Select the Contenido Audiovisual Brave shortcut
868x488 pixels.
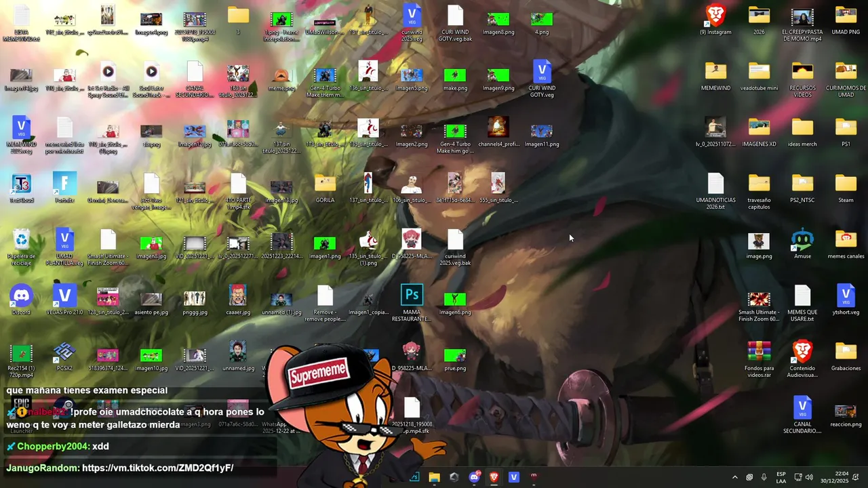[x=802, y=360]
